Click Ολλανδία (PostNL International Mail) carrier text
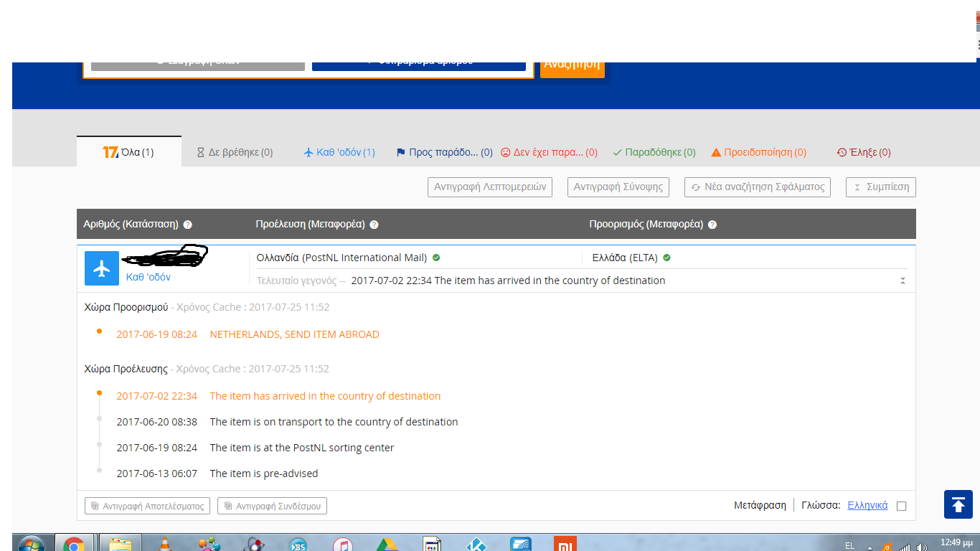The height and width of the screenshot is (551, 980). [341, 258]
